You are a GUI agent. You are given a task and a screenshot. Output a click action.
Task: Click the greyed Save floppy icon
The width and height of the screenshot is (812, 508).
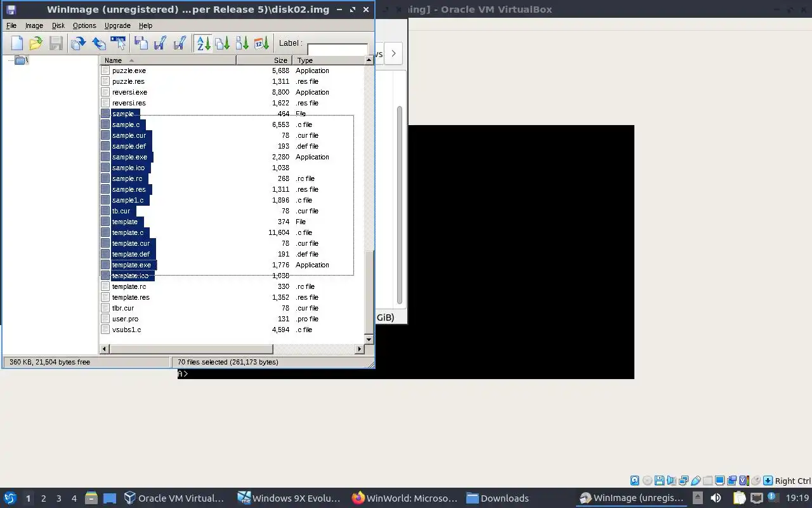56,43
